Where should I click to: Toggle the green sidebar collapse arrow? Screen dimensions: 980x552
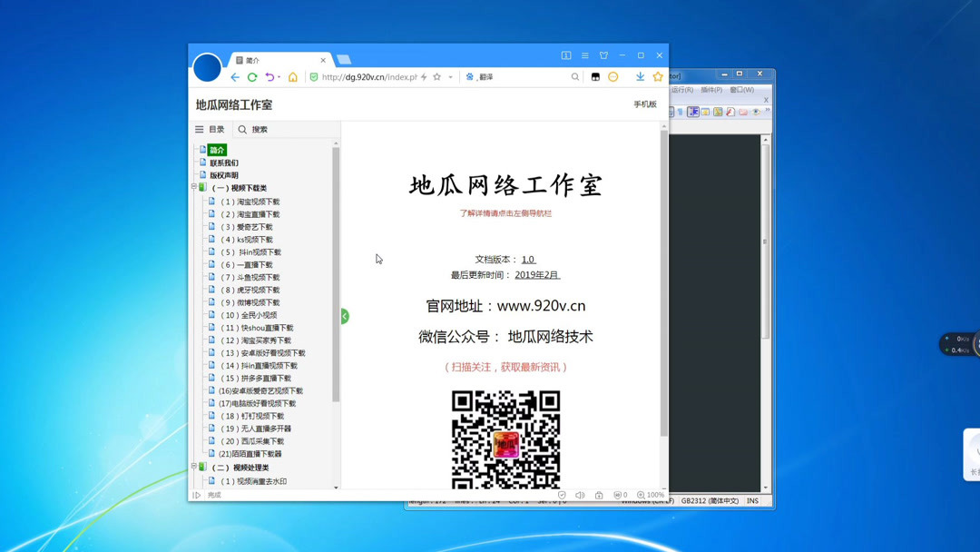[343, 316]
